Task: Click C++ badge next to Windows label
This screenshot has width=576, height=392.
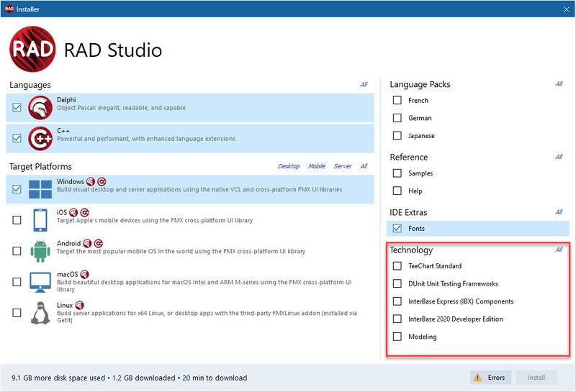Action: 102,181
